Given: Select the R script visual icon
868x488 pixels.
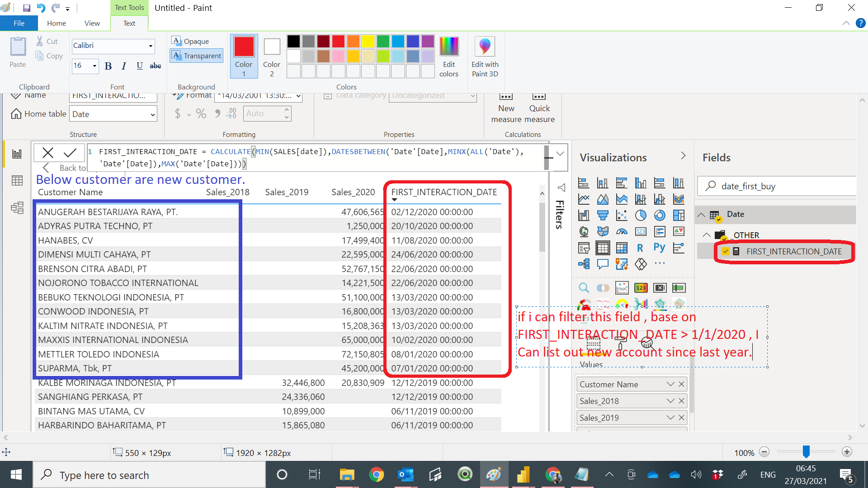Looking at the screenshot, I should point(640,248).
